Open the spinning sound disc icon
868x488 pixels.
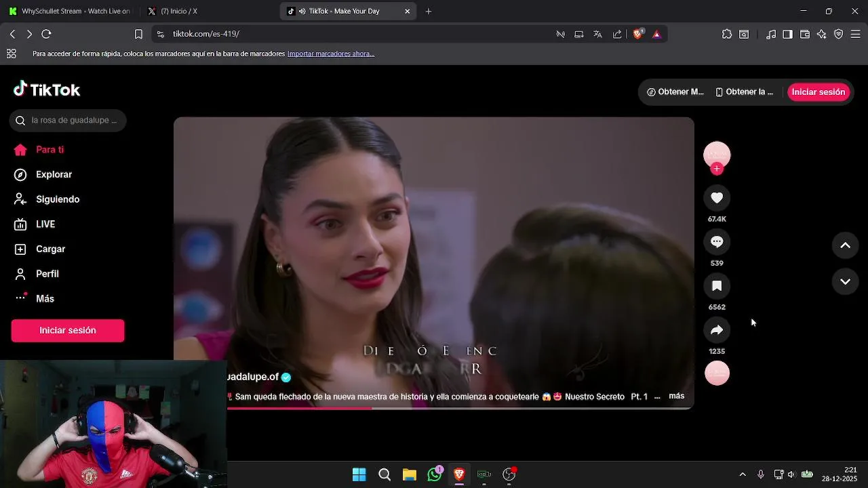(717, 373)
